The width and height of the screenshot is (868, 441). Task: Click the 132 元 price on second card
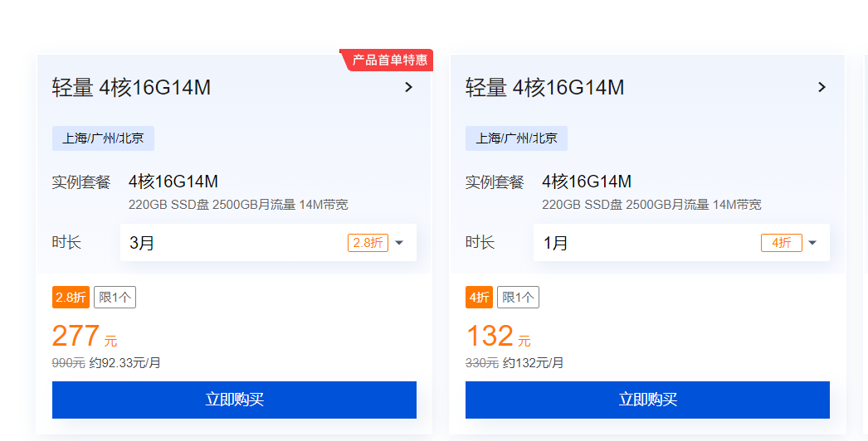click(x=498, y=336)
